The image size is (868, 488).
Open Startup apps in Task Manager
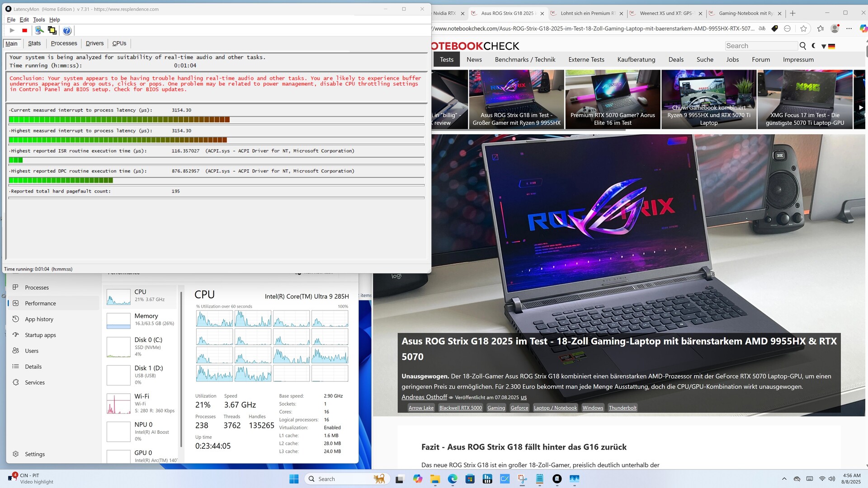(53, 335)
